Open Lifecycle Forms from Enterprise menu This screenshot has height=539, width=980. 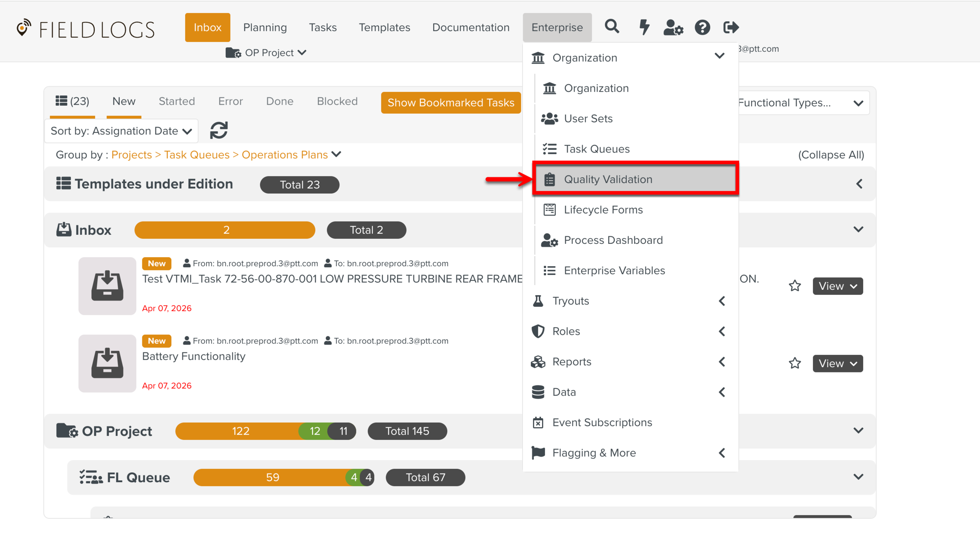tap(603, 210)
